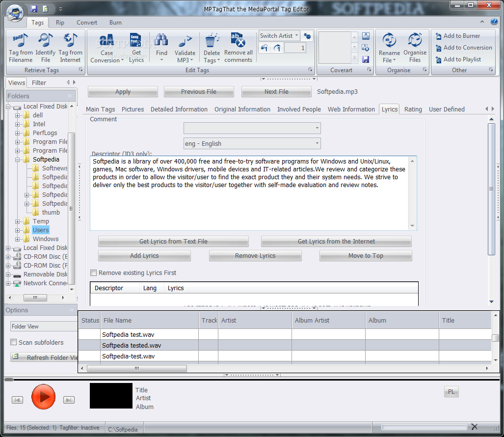Expand the dell folder tree node
Screen dimensions: 504x437
point(18,115)
